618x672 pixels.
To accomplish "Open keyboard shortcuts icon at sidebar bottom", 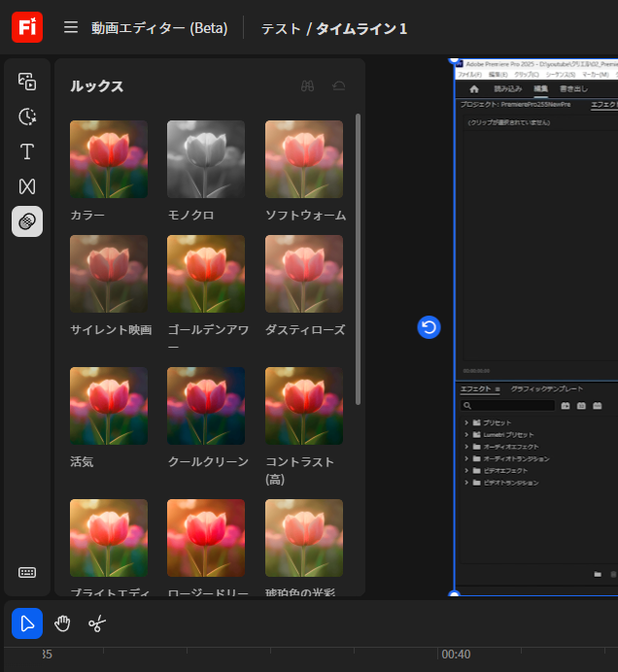I will click(27, 572).
